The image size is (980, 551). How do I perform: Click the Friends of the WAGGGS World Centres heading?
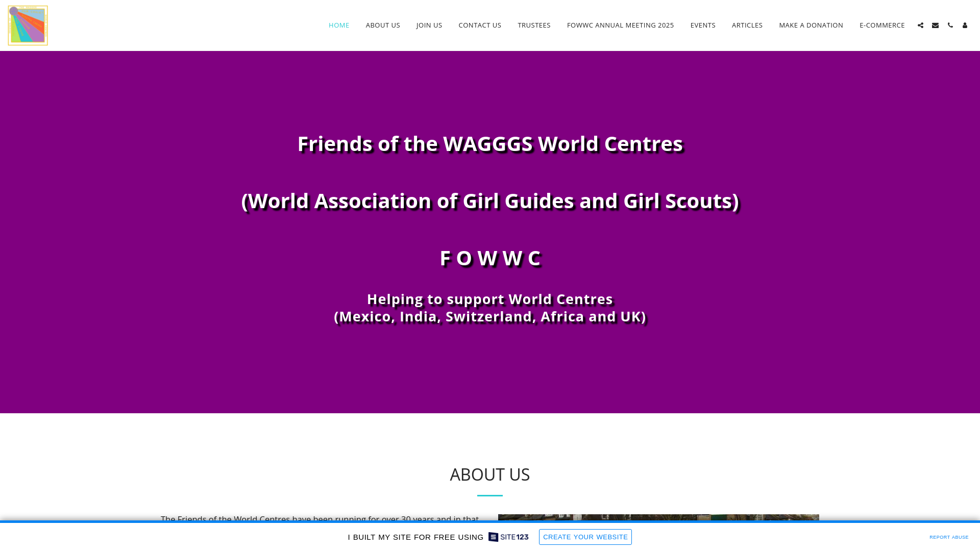[490, 144]
